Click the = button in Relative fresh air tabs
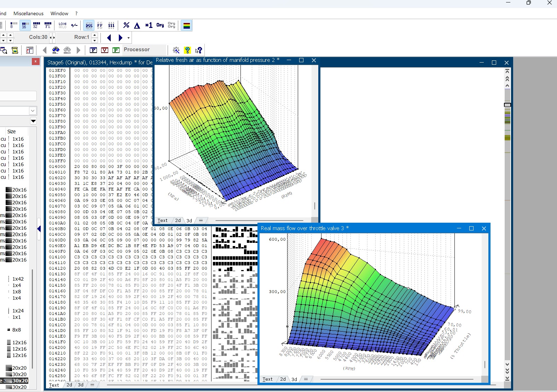Image resolution: width=557 pixels, height=392 pixels. 201,220
